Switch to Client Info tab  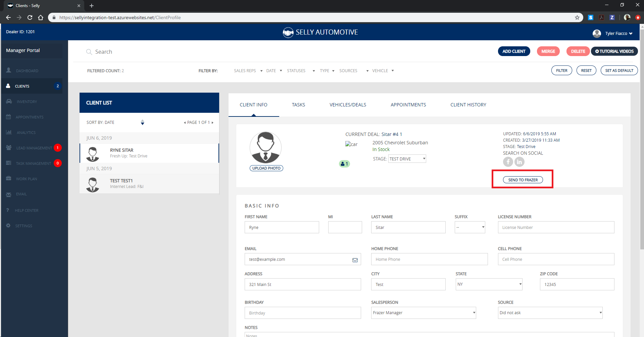(x=253, y=105)
